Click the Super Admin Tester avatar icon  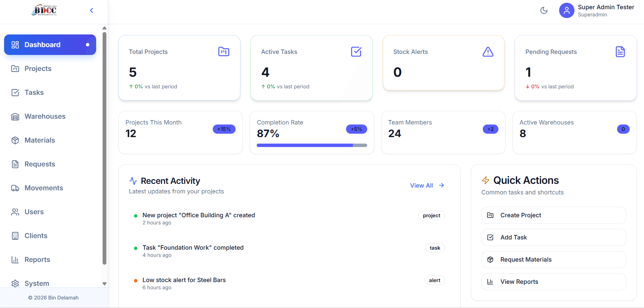point(566,11)
